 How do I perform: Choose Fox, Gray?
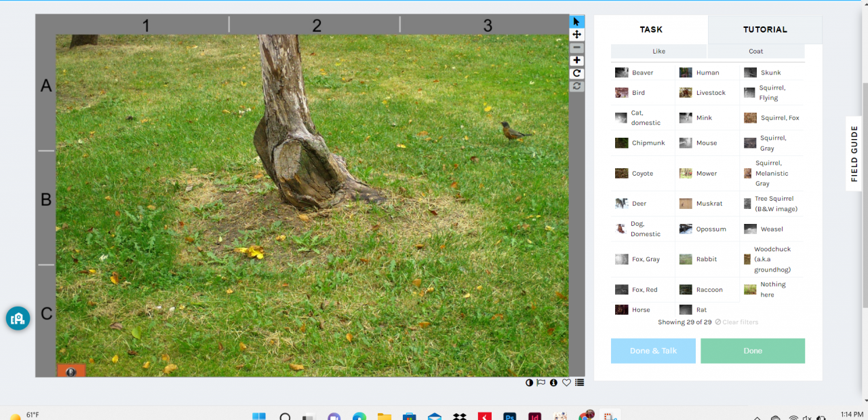pos(642,259)
